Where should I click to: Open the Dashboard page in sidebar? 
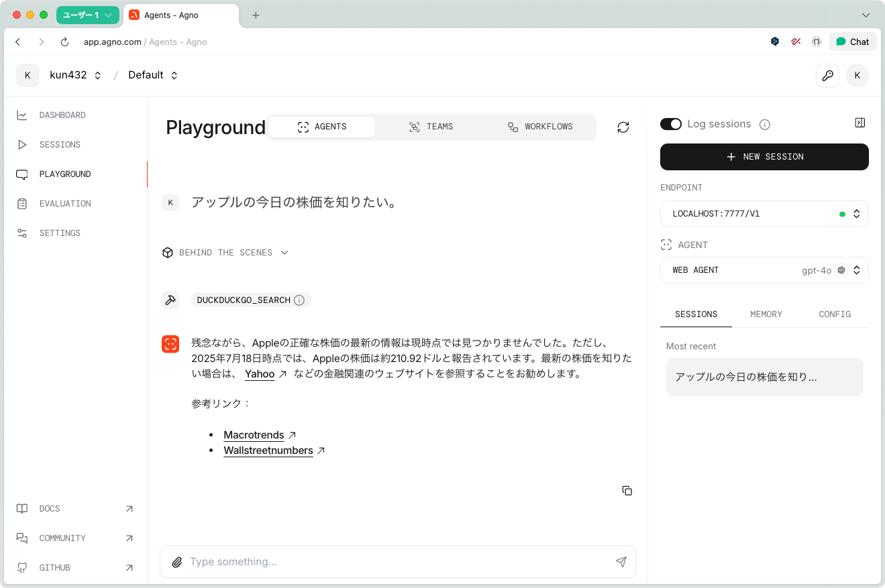coord(62,115)
